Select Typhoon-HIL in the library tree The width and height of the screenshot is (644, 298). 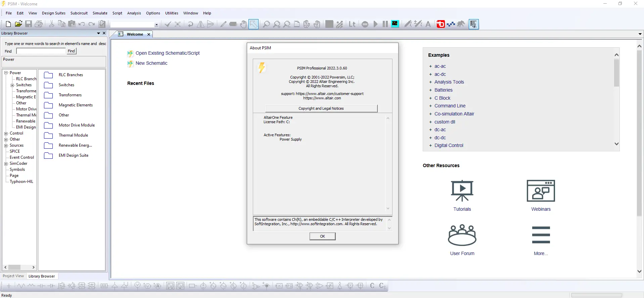[21, 182]
